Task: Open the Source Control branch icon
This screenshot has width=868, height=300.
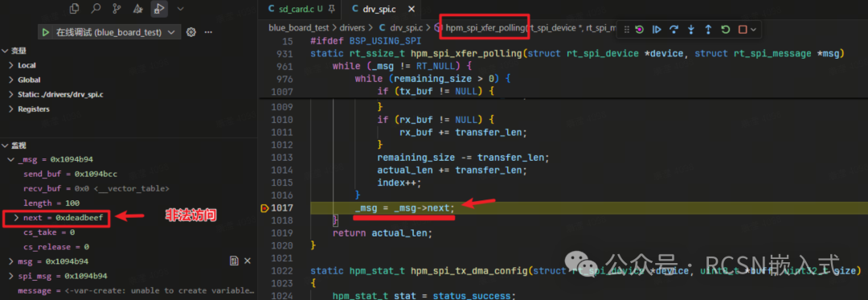Action: coord(117,8)
